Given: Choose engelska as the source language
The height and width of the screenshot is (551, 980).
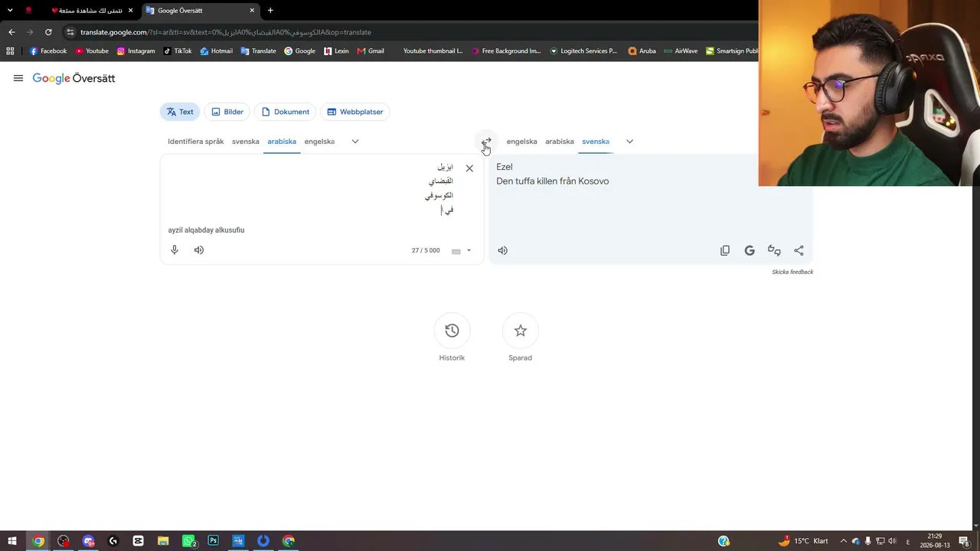Looking at the screenshot, I should pyautogui.click(x=319, y=142).
